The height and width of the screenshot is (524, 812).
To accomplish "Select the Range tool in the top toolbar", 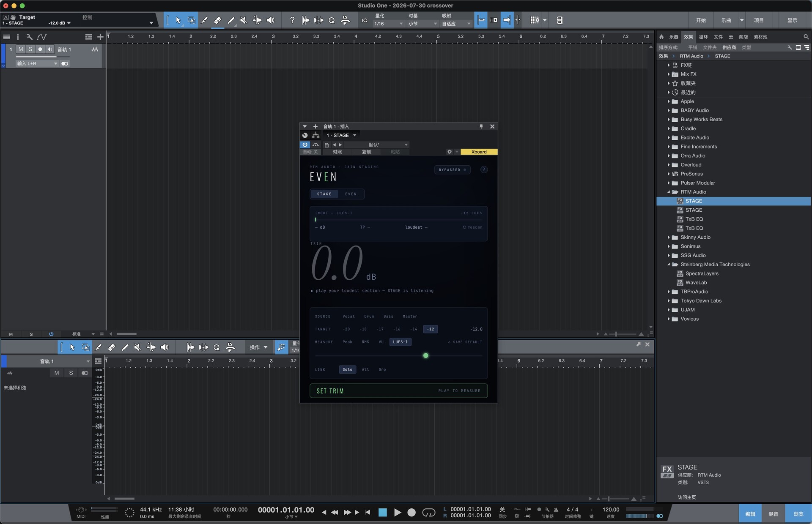I will tap(192, 20).
